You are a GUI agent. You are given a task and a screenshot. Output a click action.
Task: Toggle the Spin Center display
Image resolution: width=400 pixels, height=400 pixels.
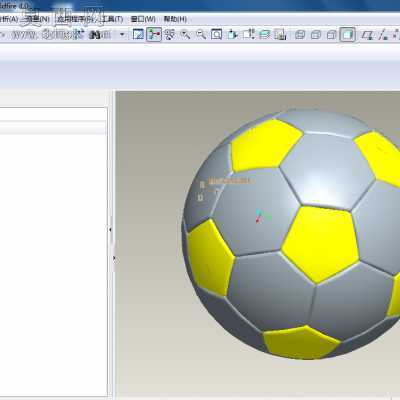(154, 34)
